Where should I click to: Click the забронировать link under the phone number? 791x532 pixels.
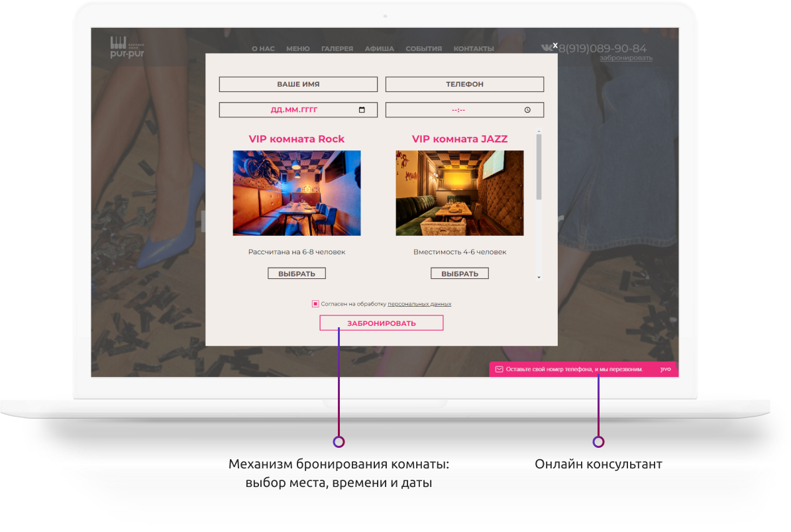(x=626, y=58)
